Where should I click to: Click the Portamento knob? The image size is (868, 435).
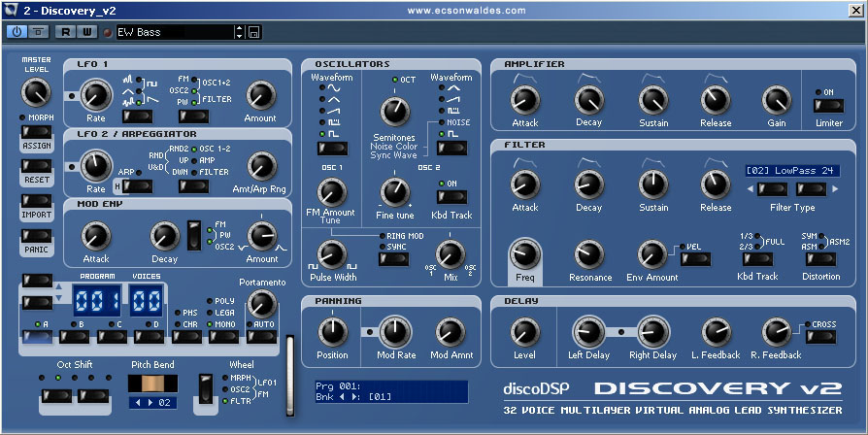[262, 304]
